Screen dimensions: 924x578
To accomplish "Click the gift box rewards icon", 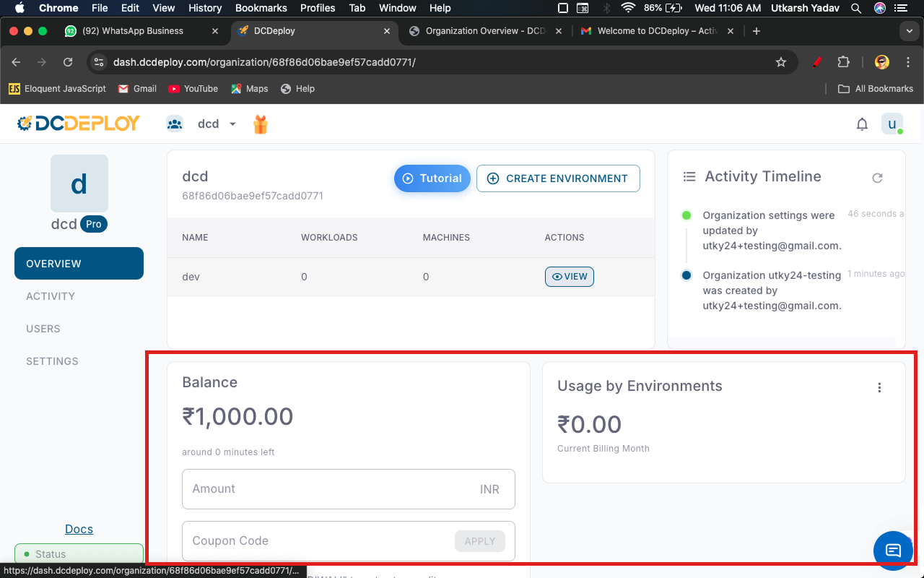I will pyautogui.click(x=260, y=124).
